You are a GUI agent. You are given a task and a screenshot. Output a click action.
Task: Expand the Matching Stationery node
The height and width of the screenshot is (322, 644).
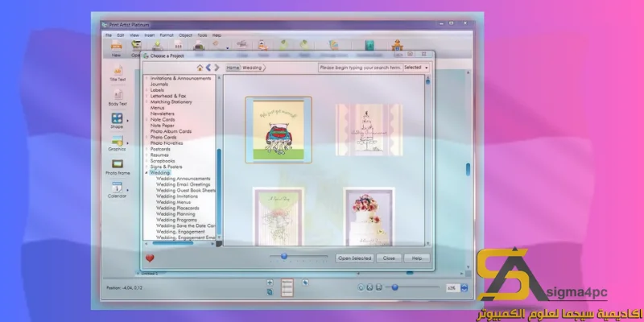coord(147,102)
